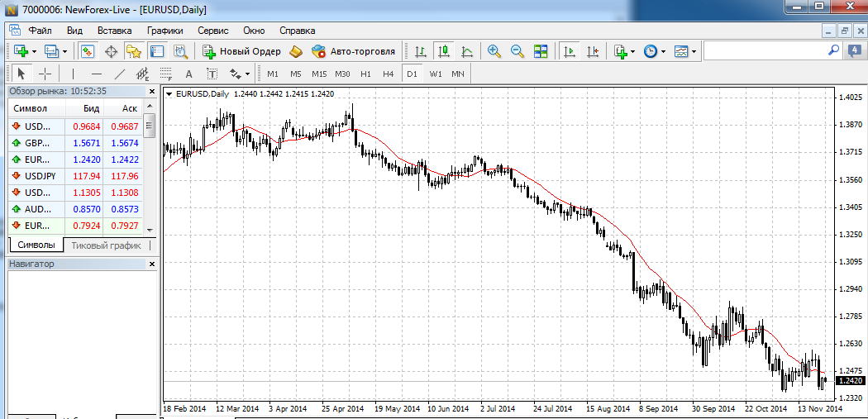Select the Crosshair cursor tool
This screenshot has height=419, width=868.
tap(45, 74)
